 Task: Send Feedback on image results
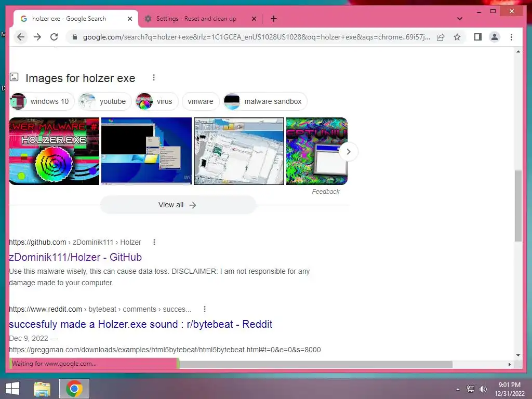pos(325,192)
